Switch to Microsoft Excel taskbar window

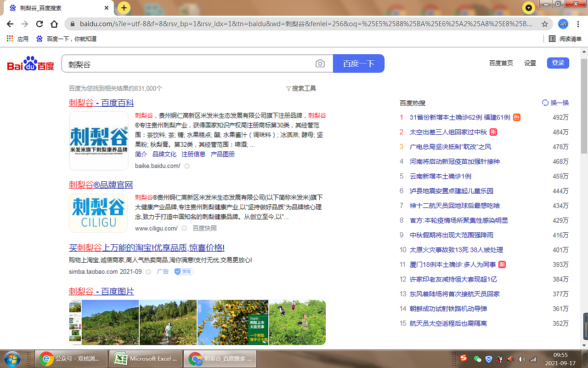click(x=146, y=359)
